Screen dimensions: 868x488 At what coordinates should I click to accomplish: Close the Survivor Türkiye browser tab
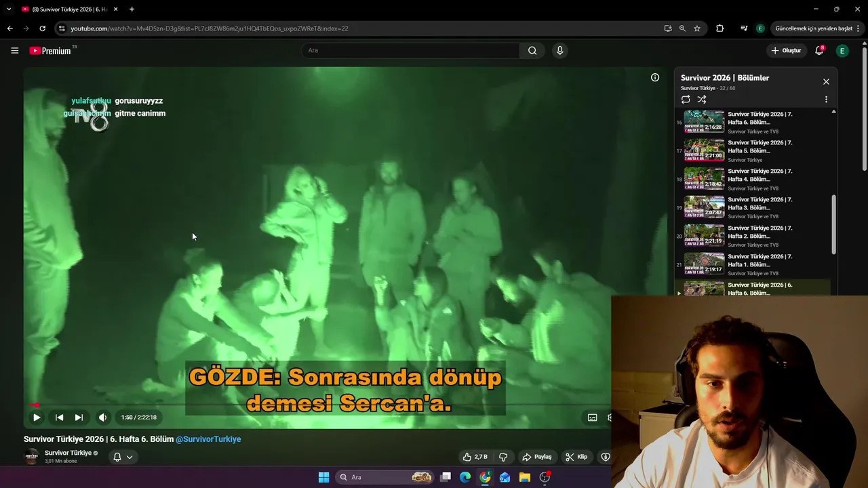(x=115, y=9)
